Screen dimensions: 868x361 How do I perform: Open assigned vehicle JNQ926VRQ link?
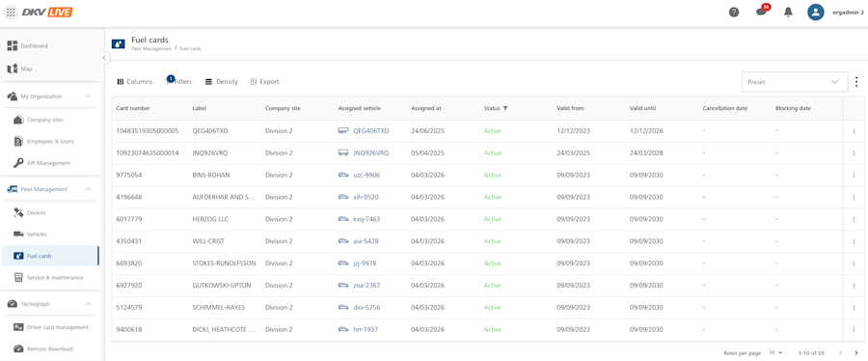point(371,153)
